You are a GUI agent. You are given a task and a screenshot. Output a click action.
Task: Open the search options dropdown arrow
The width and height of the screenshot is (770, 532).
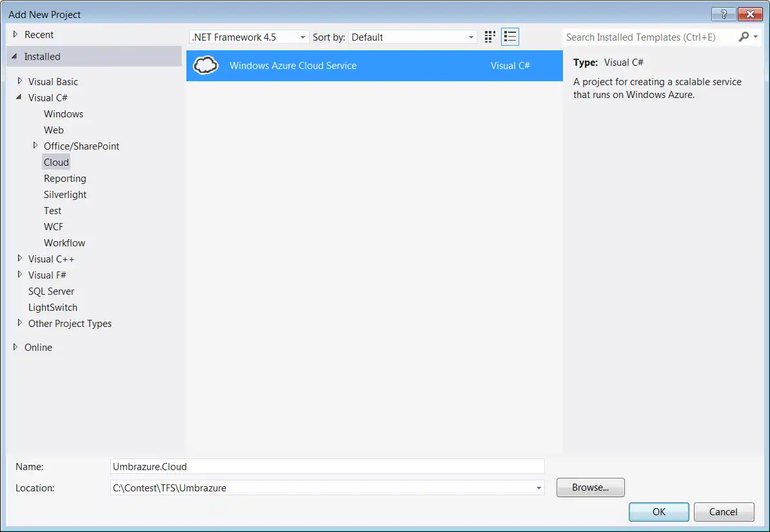[756, 37]
